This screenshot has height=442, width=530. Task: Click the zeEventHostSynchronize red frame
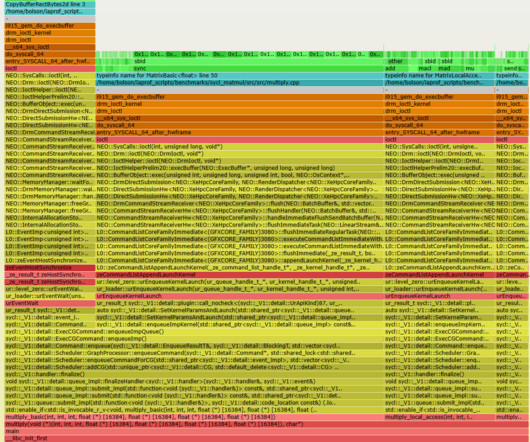pos(50,268)
